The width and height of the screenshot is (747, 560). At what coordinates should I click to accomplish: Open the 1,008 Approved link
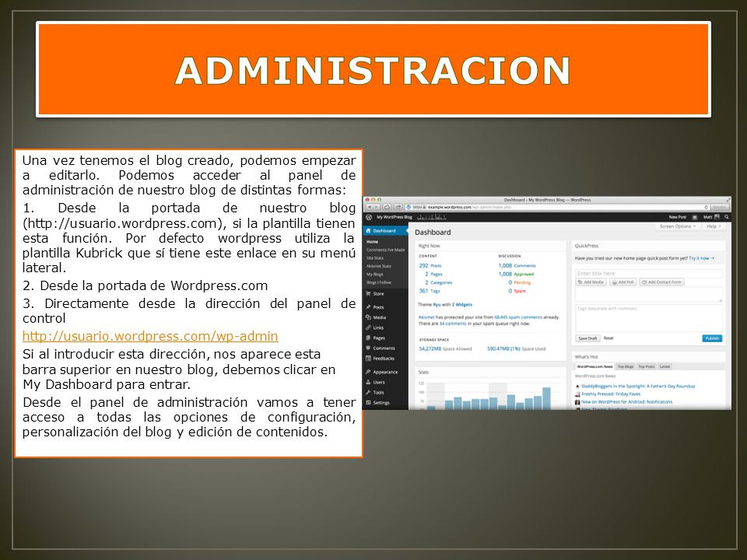click(x=516, y=275)
